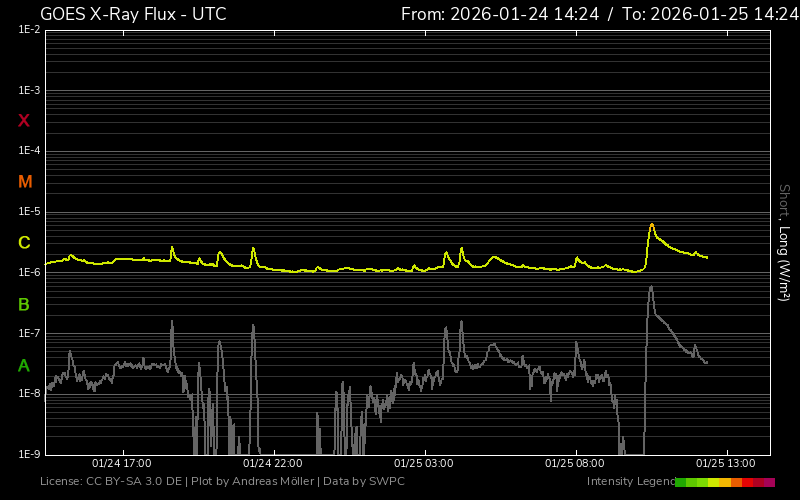Viewport: 800px width, 500px height.
Task: Click the 1E-5 y-axis label
Action: pyautogui.click(x=29, y=212)
